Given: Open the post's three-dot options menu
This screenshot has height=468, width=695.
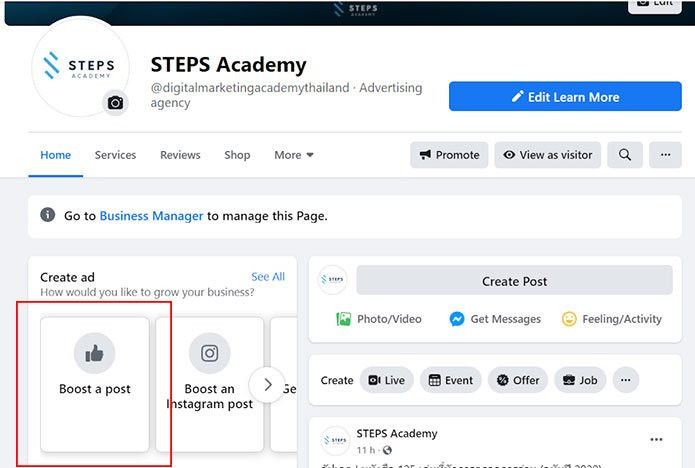Looking at the screenshot, I should [x=656, y=440].
